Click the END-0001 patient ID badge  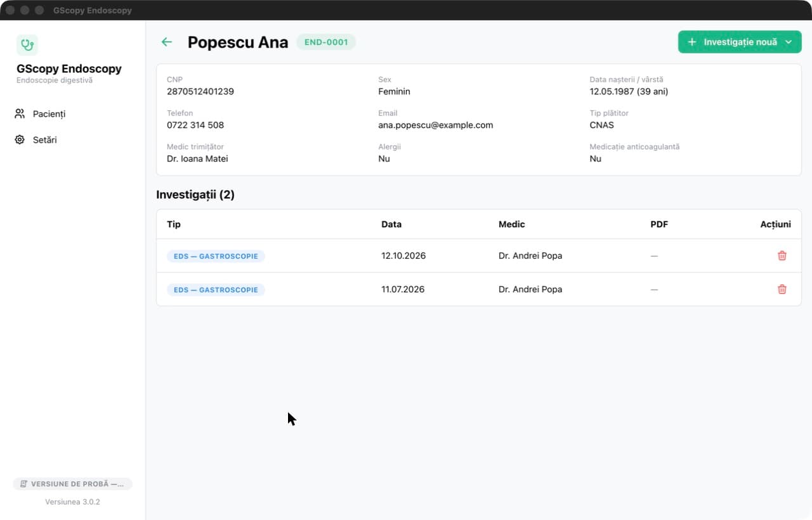tap(326, 42)
